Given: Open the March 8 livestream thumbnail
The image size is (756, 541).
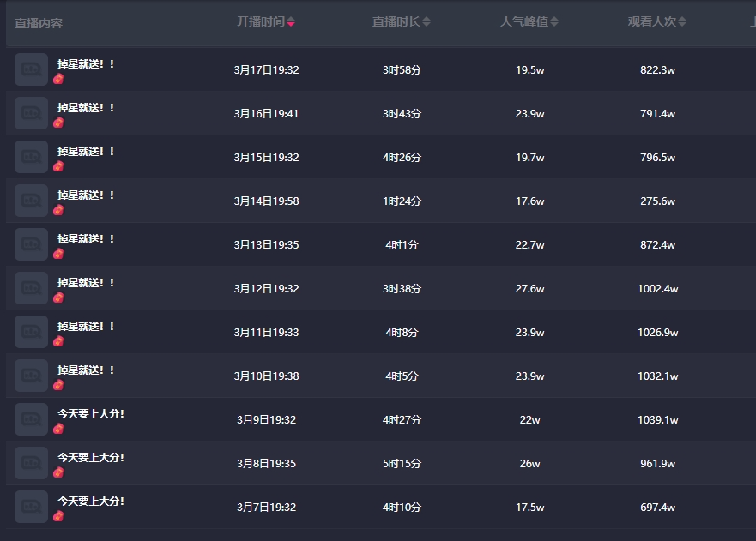Looking at the screenshot, I should [x=32, y=463].
